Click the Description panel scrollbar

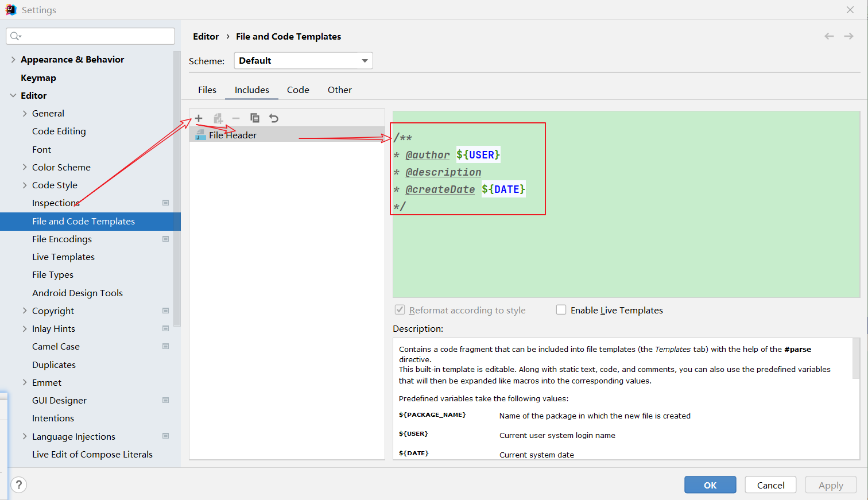point(856,358)
